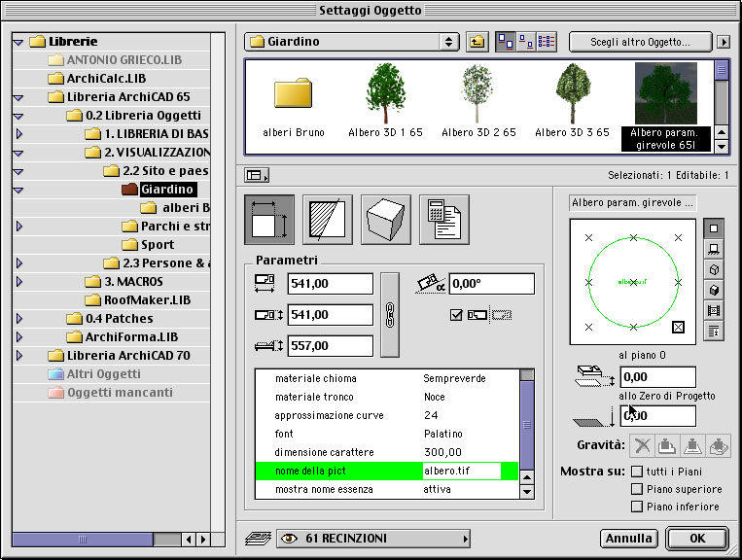The width and height of the screenshot is (742, 560).
Task: Switch to large icon browser view
Action: (506, 42)
